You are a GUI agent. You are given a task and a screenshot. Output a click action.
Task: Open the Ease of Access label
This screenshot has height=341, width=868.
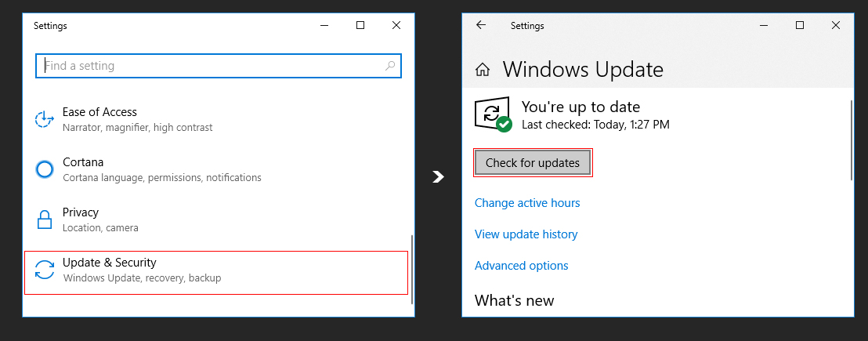[99, 112]
